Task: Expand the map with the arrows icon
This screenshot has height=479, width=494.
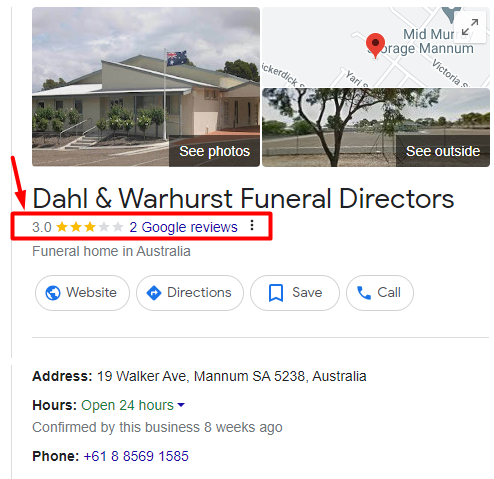Action: [x=470, y=27]
